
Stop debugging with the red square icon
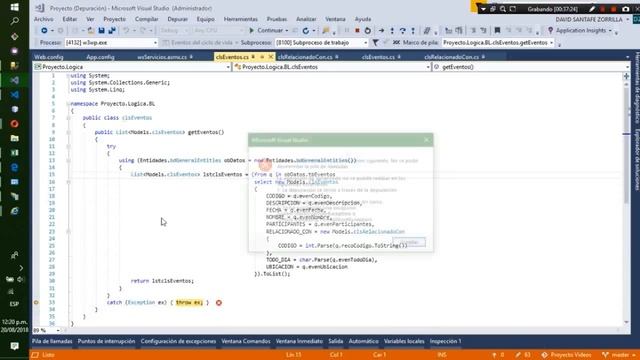[x=357, y=31]
